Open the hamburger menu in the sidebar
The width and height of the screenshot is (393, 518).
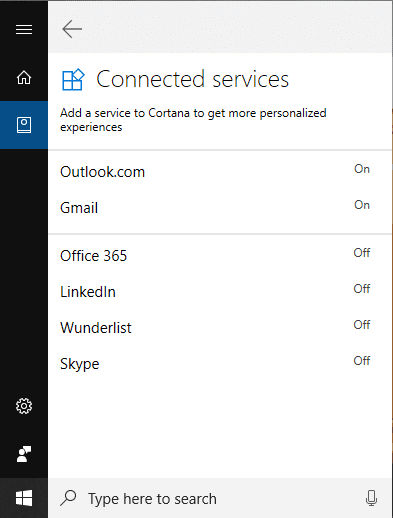pos(24,29)
